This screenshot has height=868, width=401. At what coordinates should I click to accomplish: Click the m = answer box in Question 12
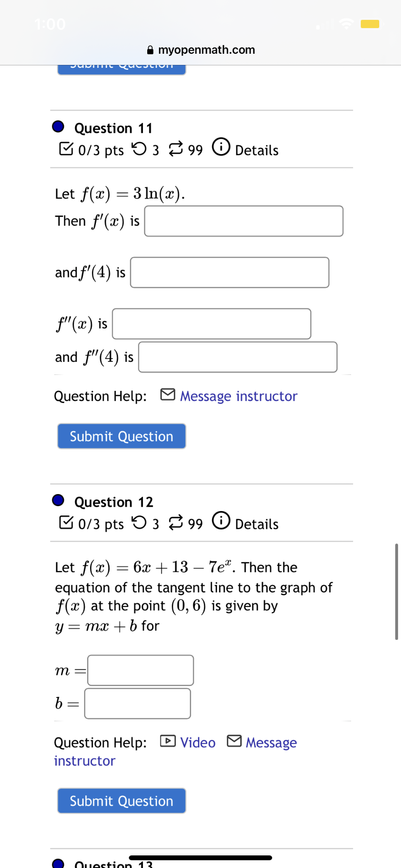click(140, 670)
